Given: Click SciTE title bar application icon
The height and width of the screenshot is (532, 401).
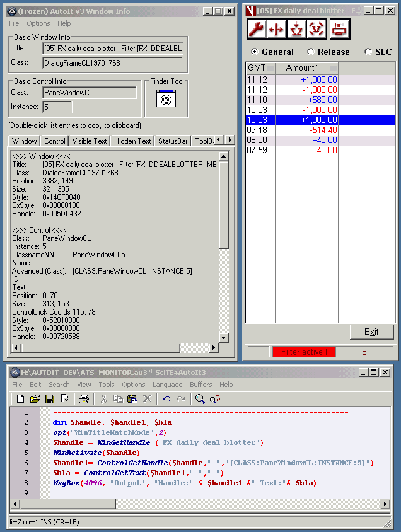Looking at the screenshot, I should tap(15, 373).
